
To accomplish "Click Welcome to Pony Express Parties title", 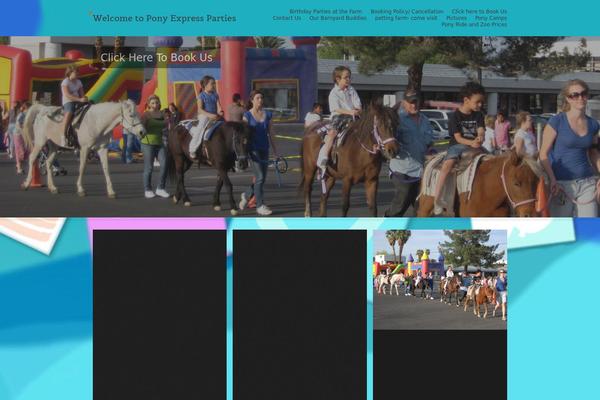I will [165, 18].
